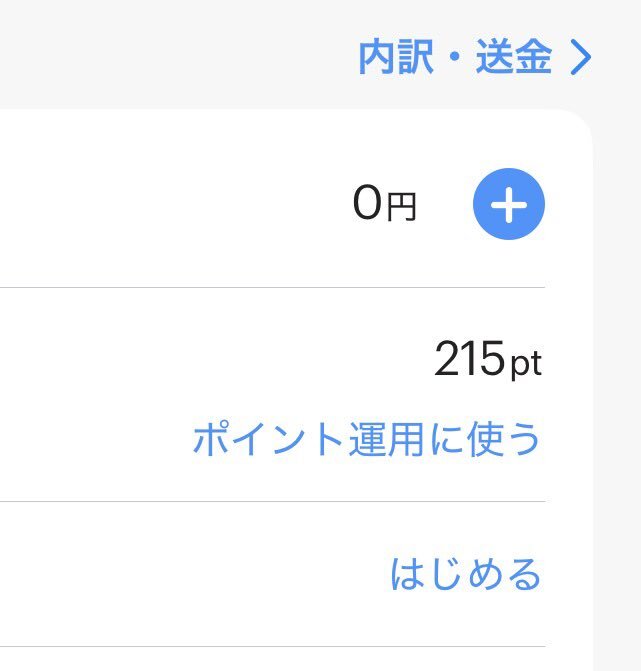This screenshot has height=671, width=641.
Task: Click the 円 currency label
Action: 402,207
